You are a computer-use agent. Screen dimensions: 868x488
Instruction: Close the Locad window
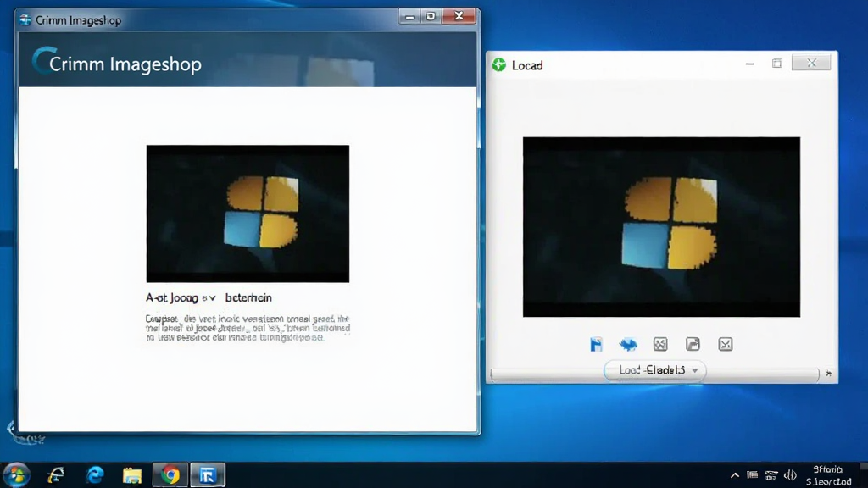click(x=811, y=63)
